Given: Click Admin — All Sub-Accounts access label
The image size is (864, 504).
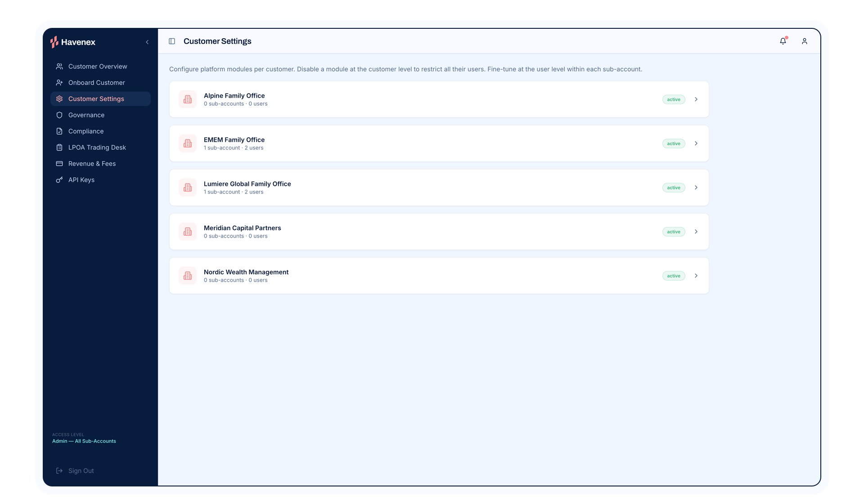Looking at the screenshot, I should point(84,441).
